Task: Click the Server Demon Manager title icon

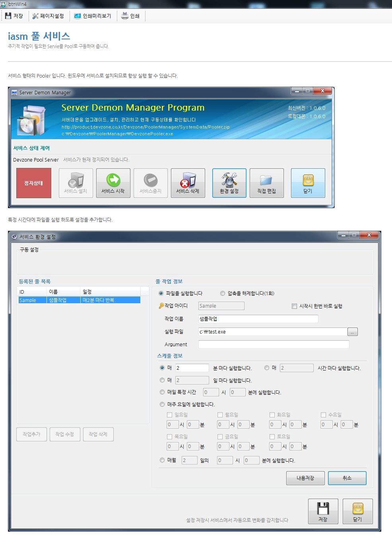Action: [x=14, y=92]
